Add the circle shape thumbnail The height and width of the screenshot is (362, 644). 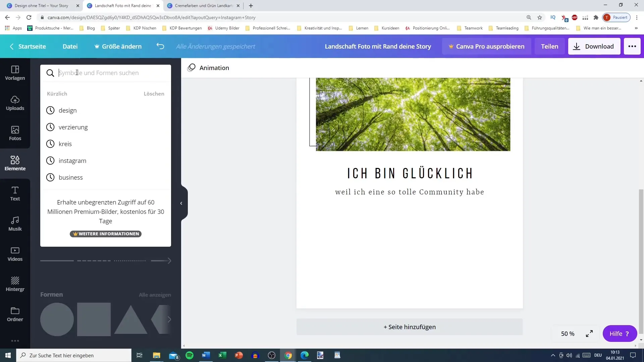point(57,319)
